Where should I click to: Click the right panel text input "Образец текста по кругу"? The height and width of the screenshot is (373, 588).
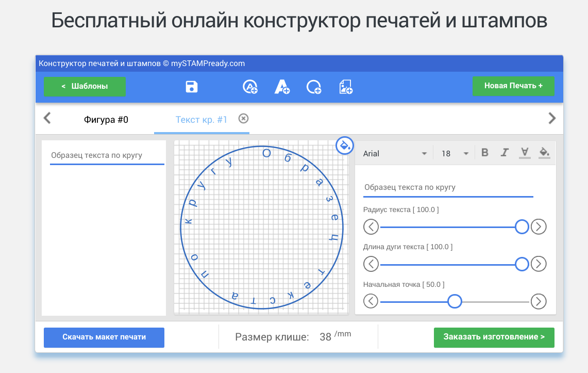pos(448,187)
